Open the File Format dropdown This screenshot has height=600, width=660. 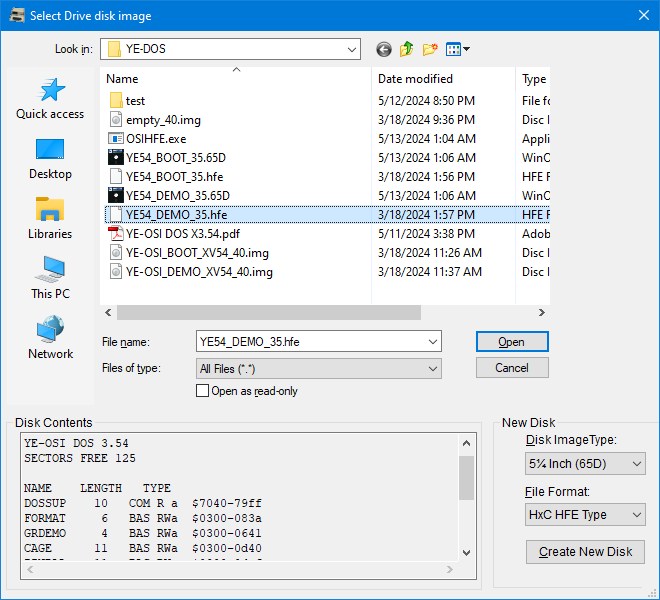[x=585, y=515]
